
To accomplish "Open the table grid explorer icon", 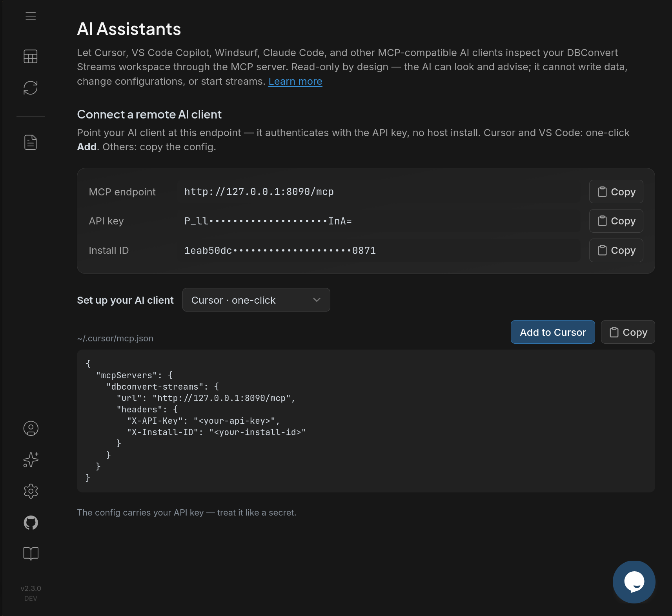I will click(31, 56).
